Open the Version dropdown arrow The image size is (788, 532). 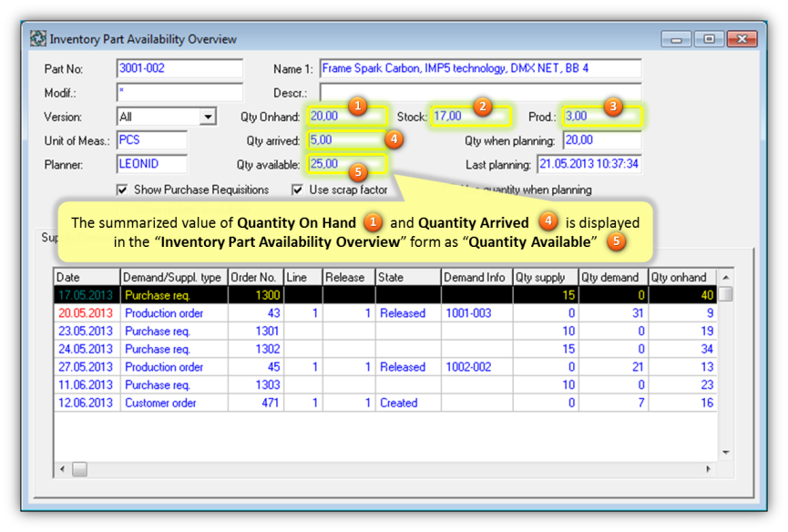tap(208, 117)
